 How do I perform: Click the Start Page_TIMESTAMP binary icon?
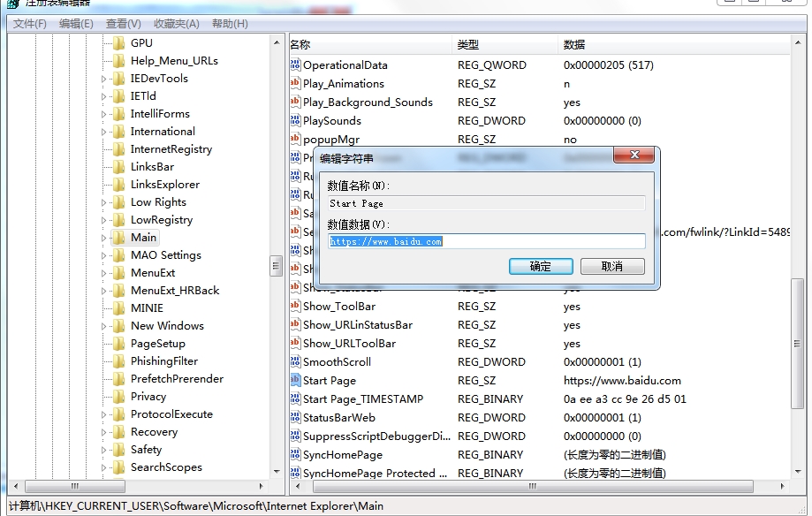point(295,398)
